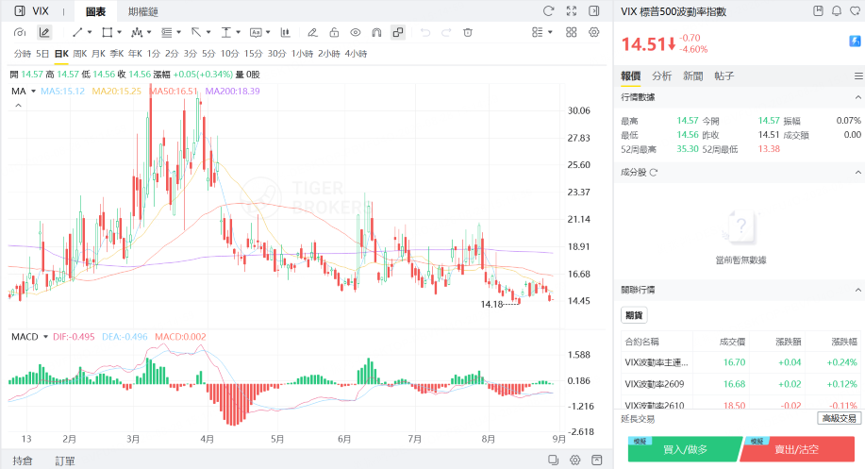Set a price alert bell
This screenshot has width=865, height=469.
tap(837, 11)
